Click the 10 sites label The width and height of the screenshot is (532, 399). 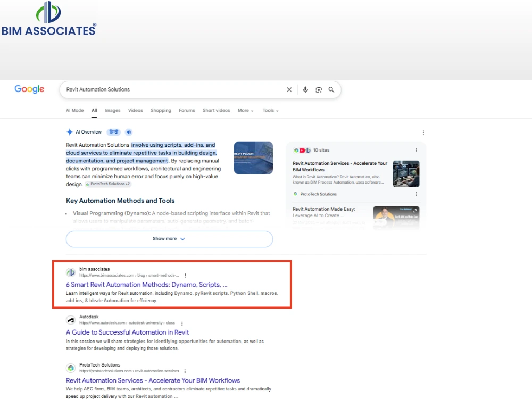point(321,150)
